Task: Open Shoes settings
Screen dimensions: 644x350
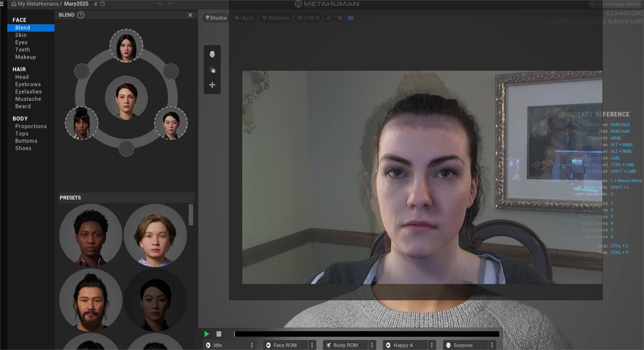Action: 23,148
